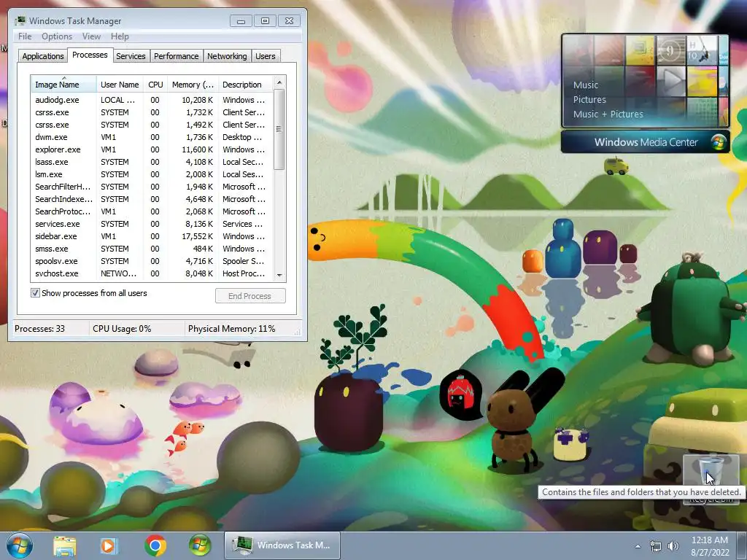This screenshot has height=560, width=747.
Task: Click the 17,552 K memory value
Action: click(x=197, y=236)
